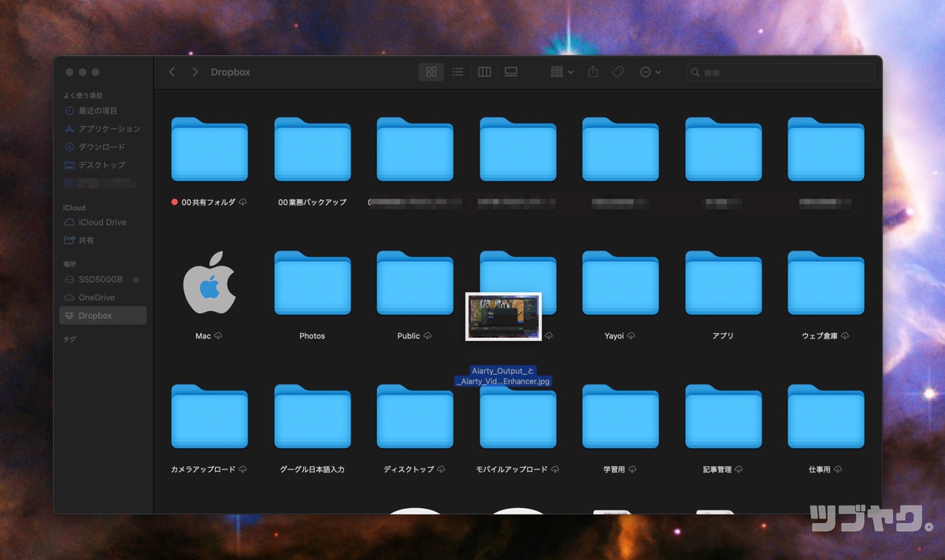Select OneDrive in the sidebar
This screenshot has height=560, width=945.
pos(96,298)
